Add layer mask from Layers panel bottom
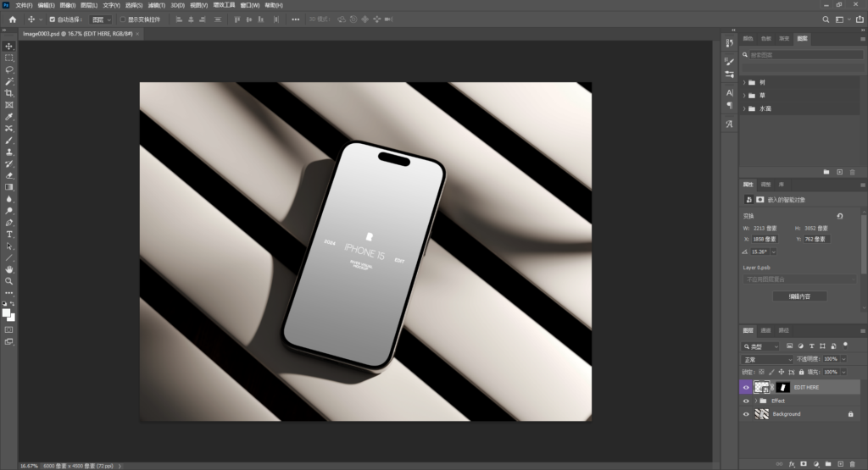This screenshot has height=470, width=868. tap(804, 464)
